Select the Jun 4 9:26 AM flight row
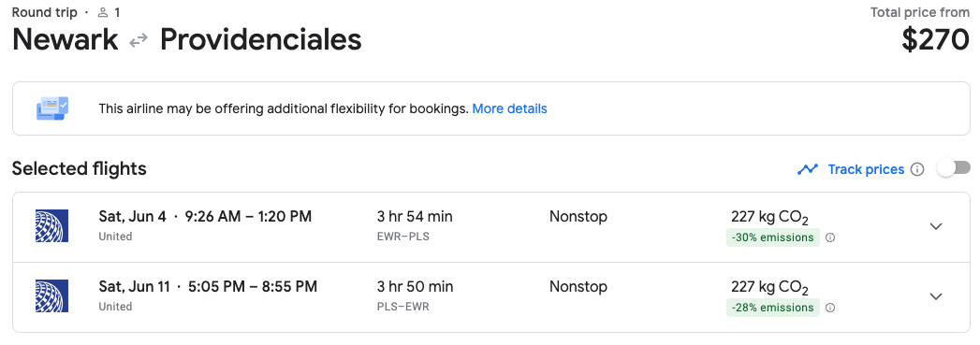This screenshot has height=345, width=980. tap(491, 227)
